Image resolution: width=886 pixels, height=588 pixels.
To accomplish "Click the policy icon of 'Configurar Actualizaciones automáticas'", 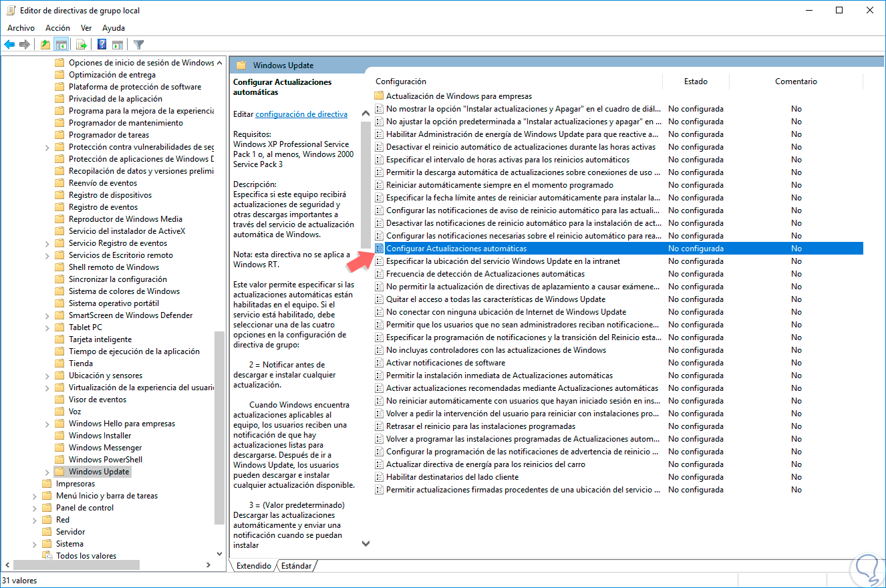I will point(380,249).
